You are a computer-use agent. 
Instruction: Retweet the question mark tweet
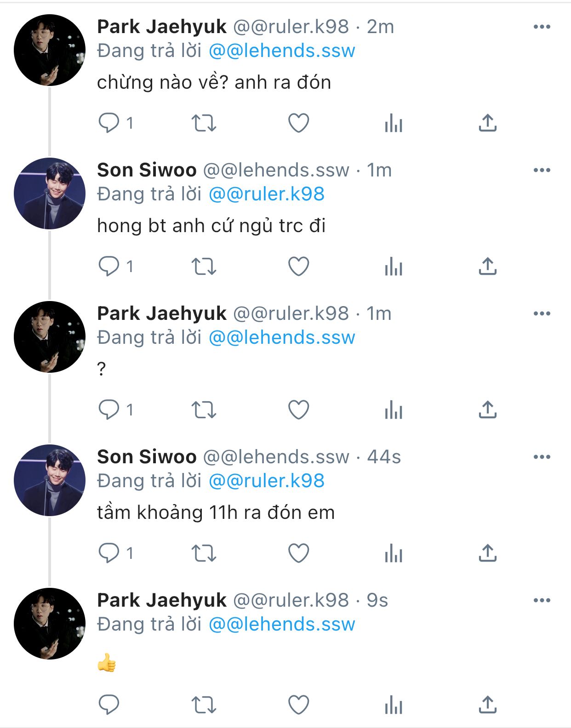coord(204,410)
